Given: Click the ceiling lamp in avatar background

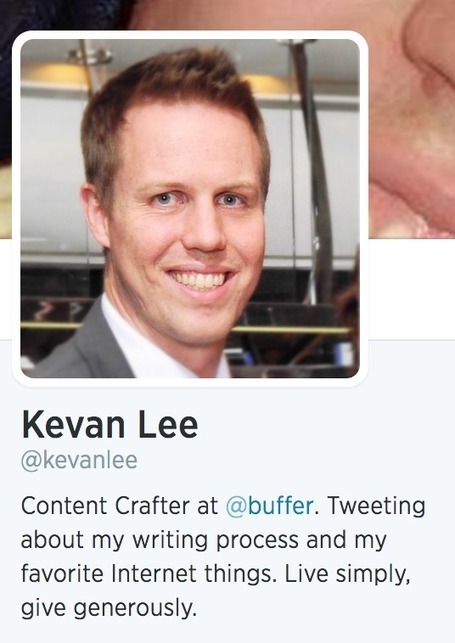Looking at the screenshot, I should 55,72.
